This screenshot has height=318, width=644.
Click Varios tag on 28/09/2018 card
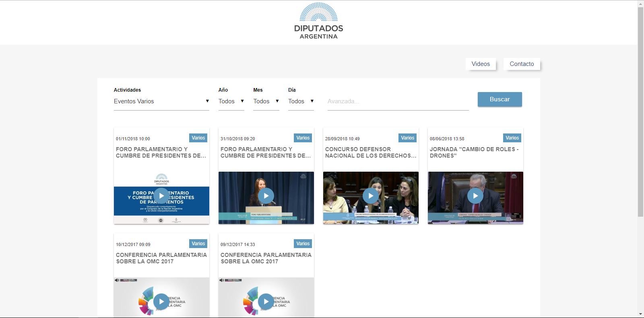[x=408, y=138]
